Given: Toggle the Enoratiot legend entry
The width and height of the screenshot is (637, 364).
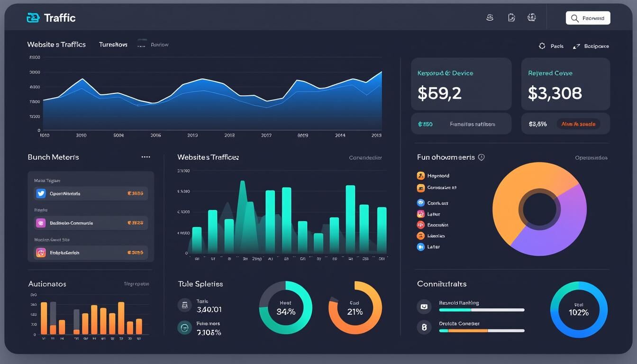Looking at the screenshot, I should [x=433, y=225].
